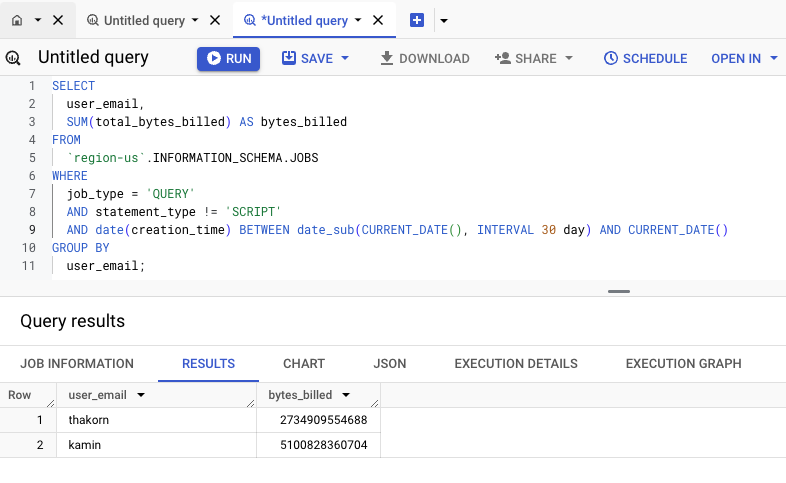Open the SCHEDULE option
The height and width of the screenshot is (483, 786).
[645, 59]
